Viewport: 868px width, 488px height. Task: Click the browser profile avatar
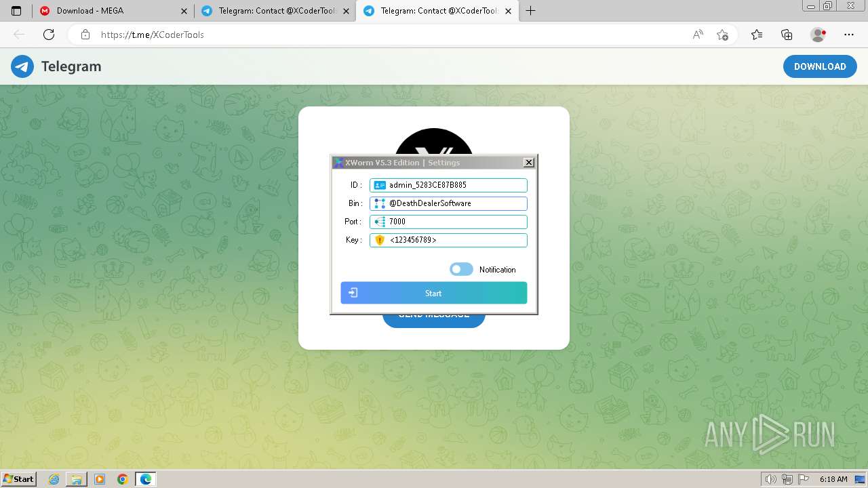click(x=818, y=35)
